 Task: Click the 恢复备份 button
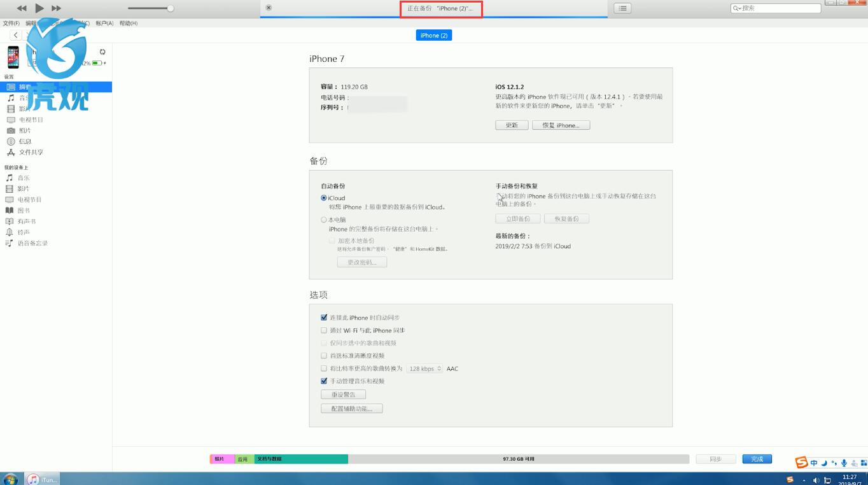(x=567, y=218)
